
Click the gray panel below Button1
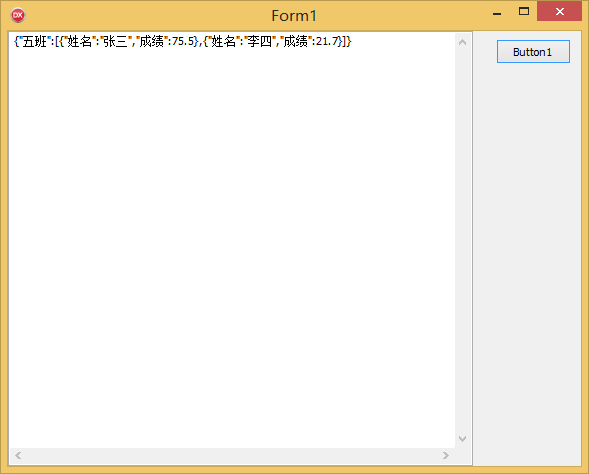tap(527, 263)
